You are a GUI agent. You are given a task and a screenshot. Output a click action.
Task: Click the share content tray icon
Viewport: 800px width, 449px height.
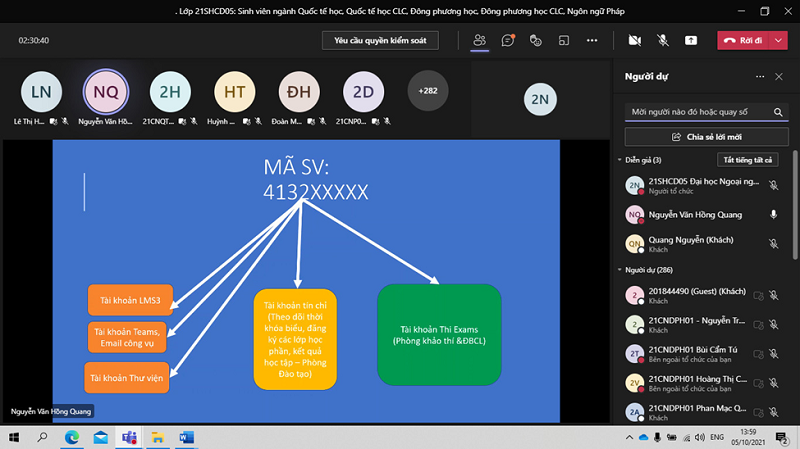690,40
